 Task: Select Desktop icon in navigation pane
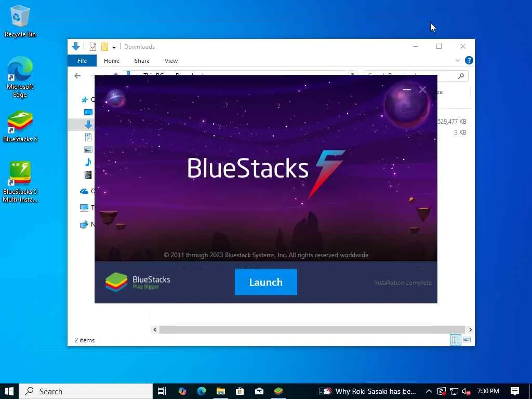[x=88, y=112]
